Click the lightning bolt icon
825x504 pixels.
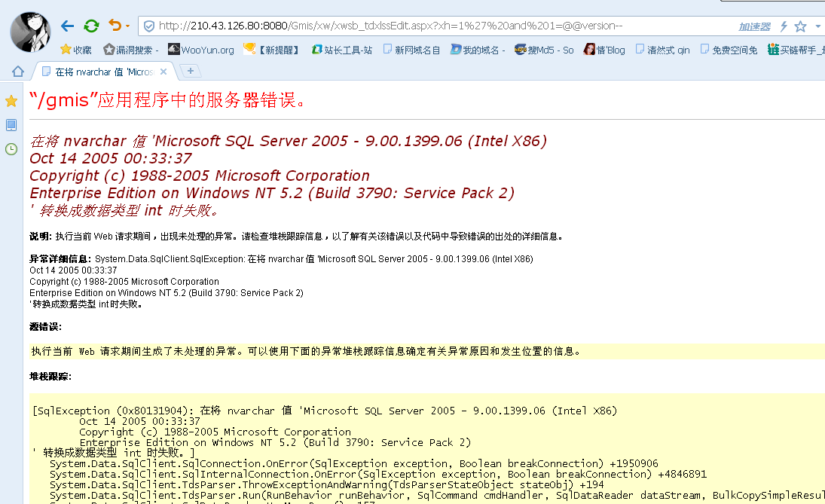784,26
